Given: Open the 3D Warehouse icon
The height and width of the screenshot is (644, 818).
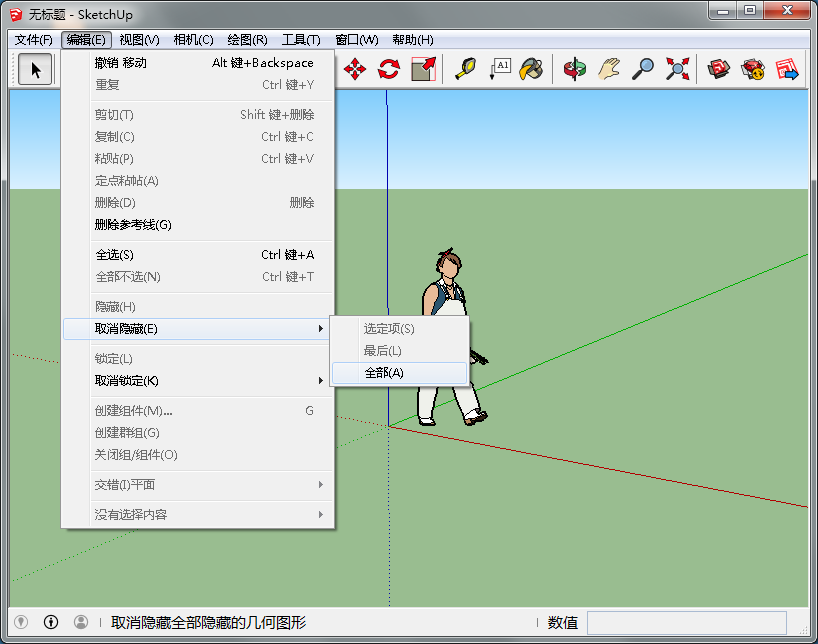Looking at the screenshot, I should pos(719,69).
